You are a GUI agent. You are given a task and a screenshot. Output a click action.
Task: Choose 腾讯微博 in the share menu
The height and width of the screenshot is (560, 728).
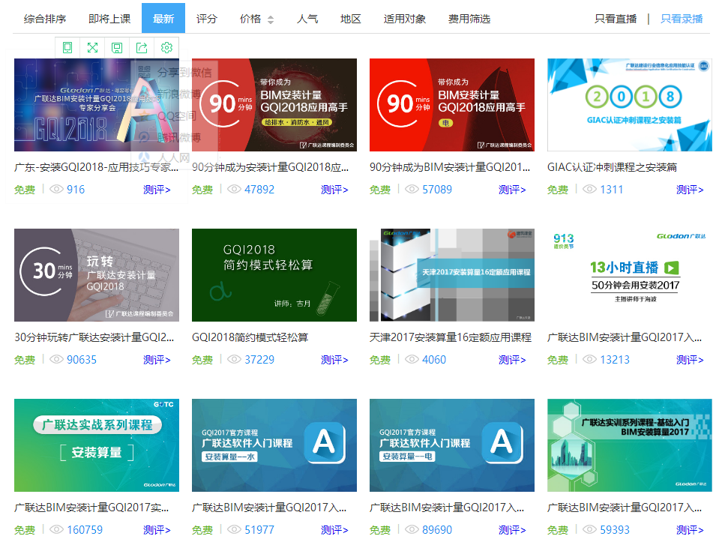[178, 137]
